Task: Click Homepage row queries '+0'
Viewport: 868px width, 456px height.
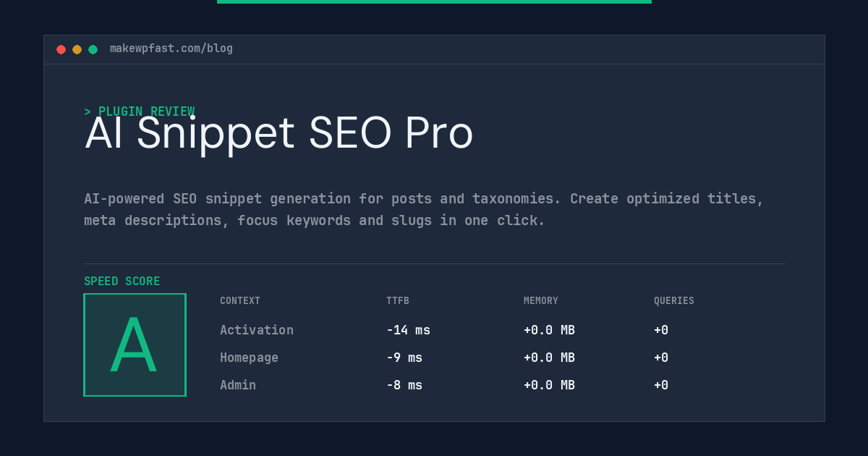Action: [x=661, y=358]
